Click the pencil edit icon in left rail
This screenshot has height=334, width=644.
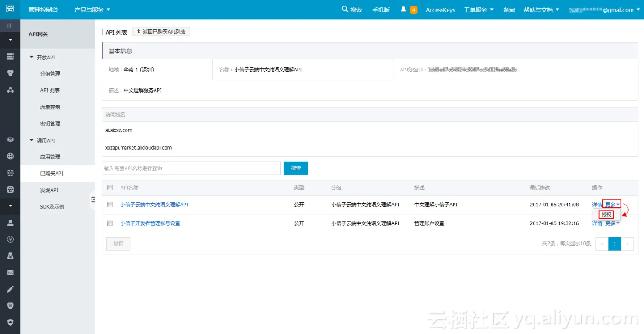click(10, 289)
